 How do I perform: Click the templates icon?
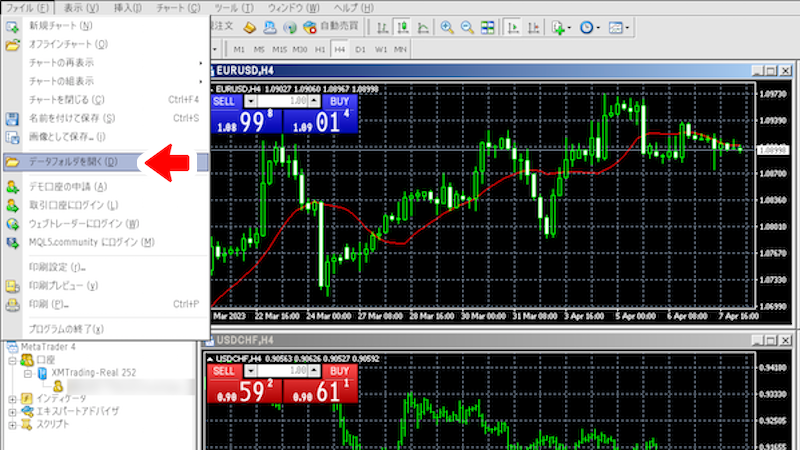pyautogui.click(x=615, y=28)
